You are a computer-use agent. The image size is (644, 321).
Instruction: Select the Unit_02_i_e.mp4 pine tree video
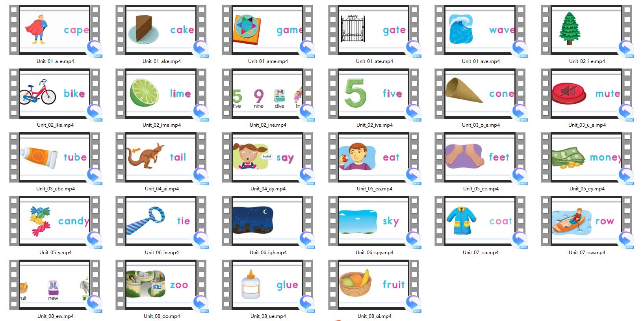pyautogui.click(x=586, y=30)
